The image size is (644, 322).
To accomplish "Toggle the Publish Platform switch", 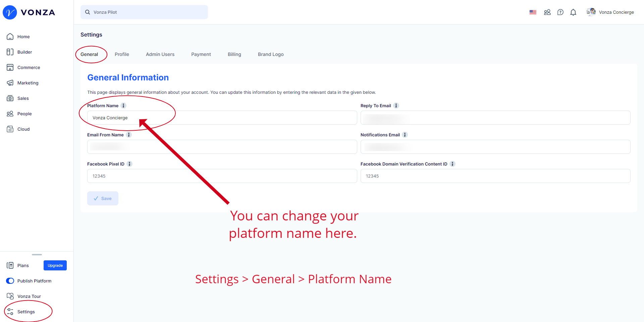I will pos(10,281).
